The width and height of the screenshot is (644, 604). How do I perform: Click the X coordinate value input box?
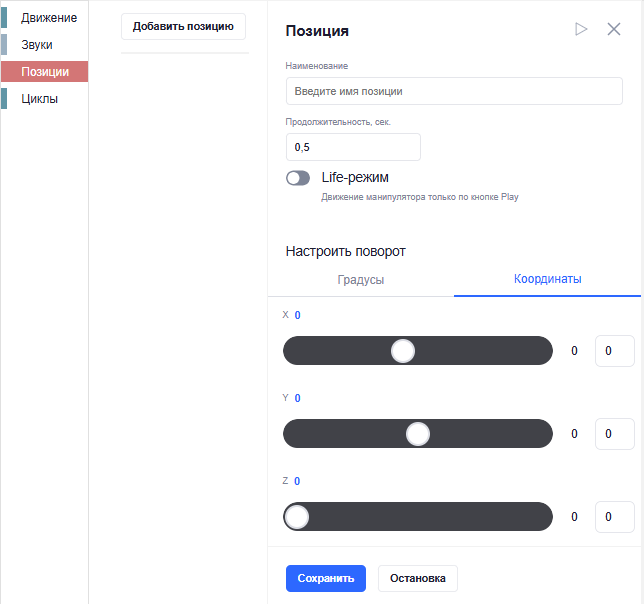coord(615,351)
